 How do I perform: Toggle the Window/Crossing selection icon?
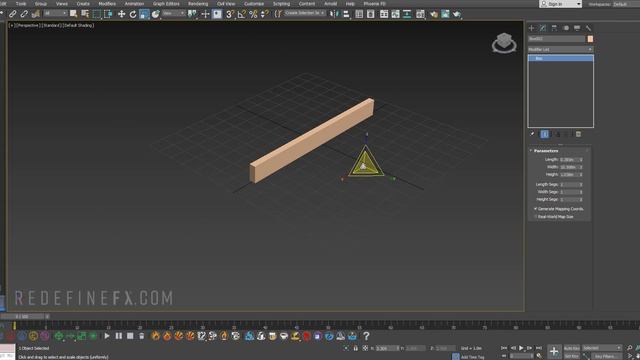pyautogui.click(x=108, y=14)
